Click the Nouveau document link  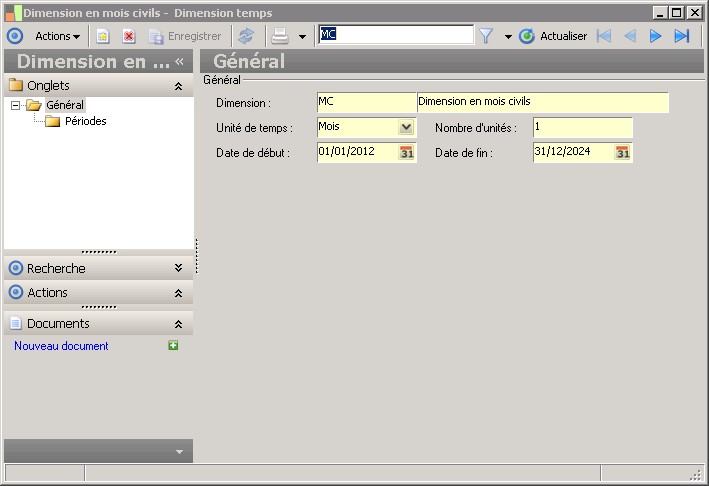click(61, 346)
